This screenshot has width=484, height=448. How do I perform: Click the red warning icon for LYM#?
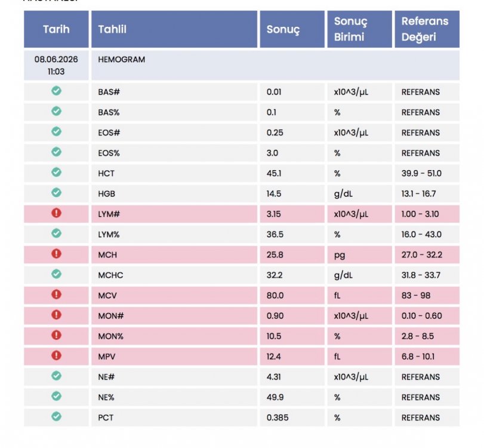pyautogui.click(x=56, y=213)
